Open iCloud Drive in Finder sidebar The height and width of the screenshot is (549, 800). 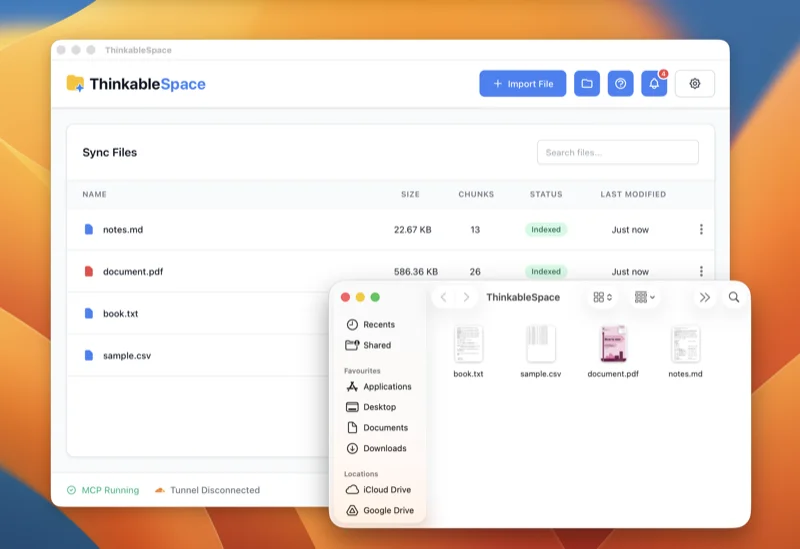(379, 490)
